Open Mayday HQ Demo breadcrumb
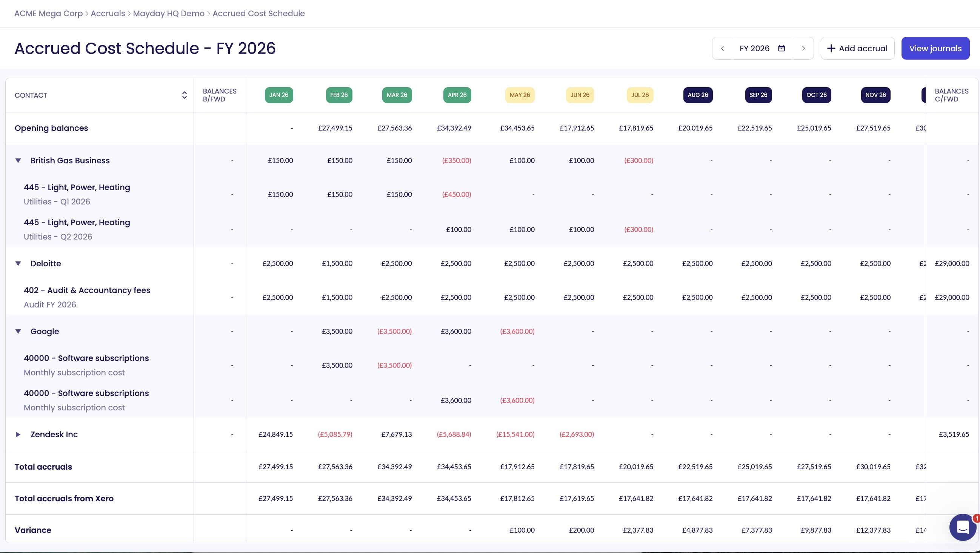The image size is (980, 553). pos(169,13)
